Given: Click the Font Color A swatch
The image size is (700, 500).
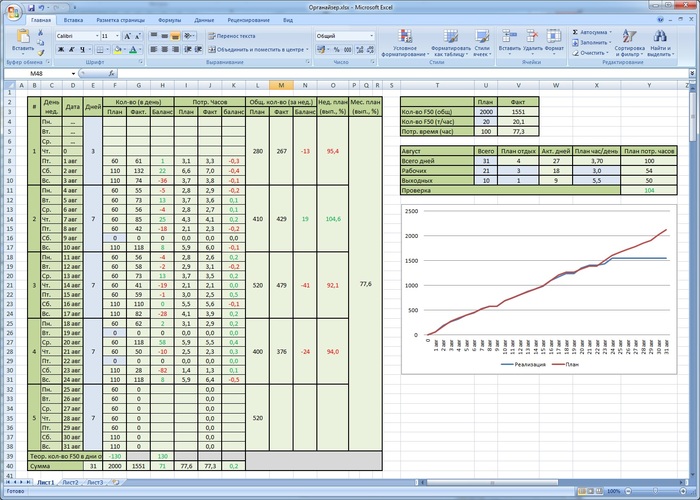Looking at the screenshot, I should (x=133, y=50).
